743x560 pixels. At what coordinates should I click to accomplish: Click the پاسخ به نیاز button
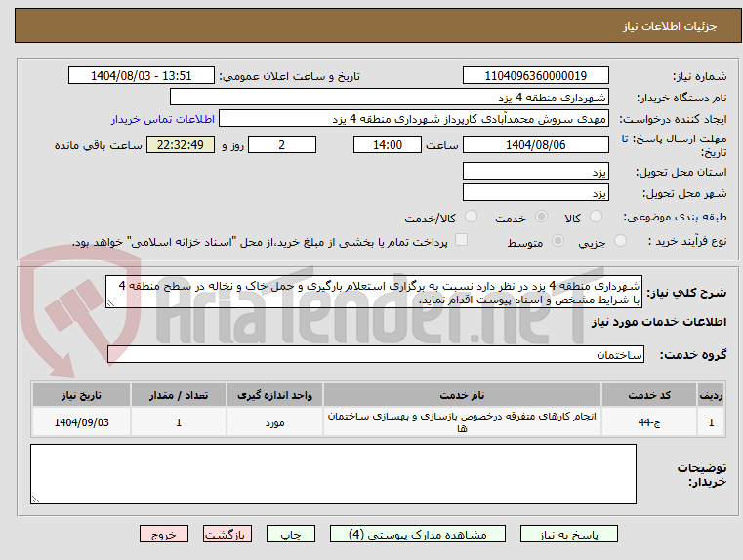[568, 534]
